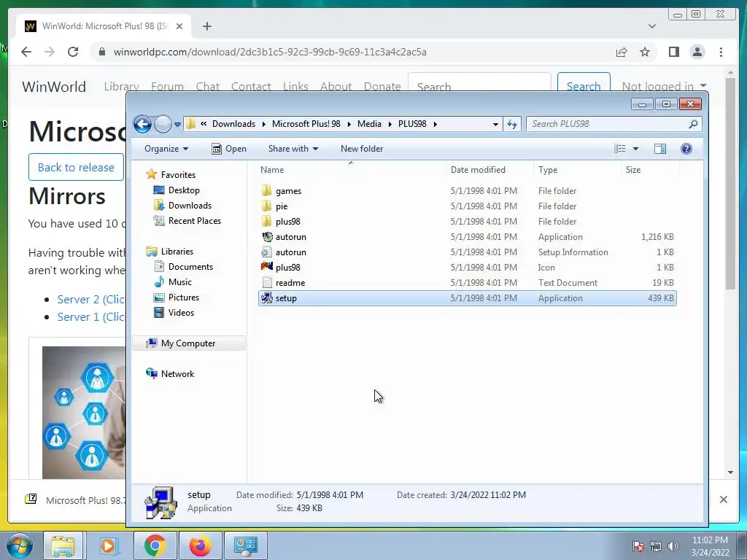Expand the address bar history dropdown
747x560 pixels.
(495, 124)
